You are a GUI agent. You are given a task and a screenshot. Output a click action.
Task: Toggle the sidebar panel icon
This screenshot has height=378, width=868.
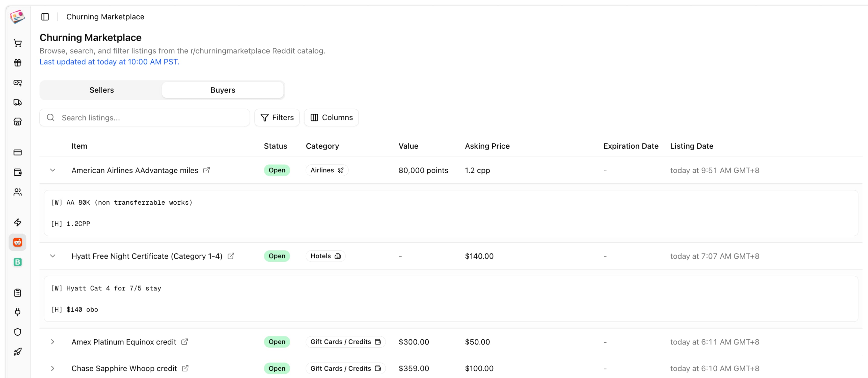[x=45, y=17]
